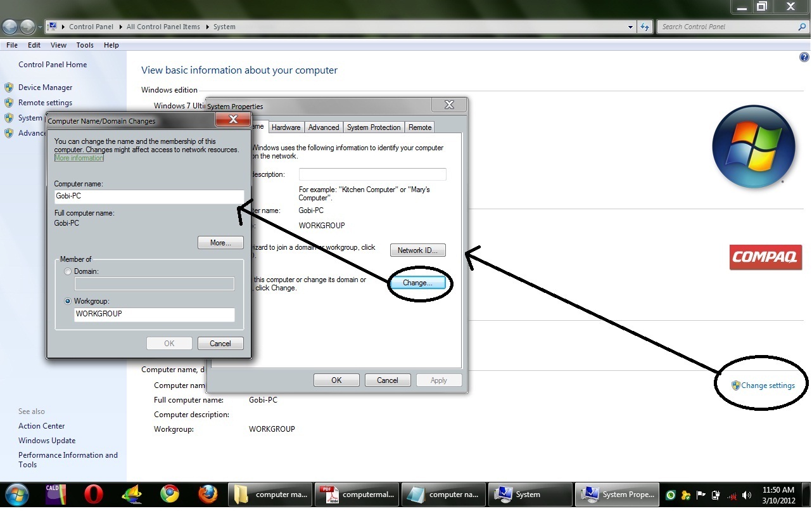Click the More... button

(x=220, y=243)
